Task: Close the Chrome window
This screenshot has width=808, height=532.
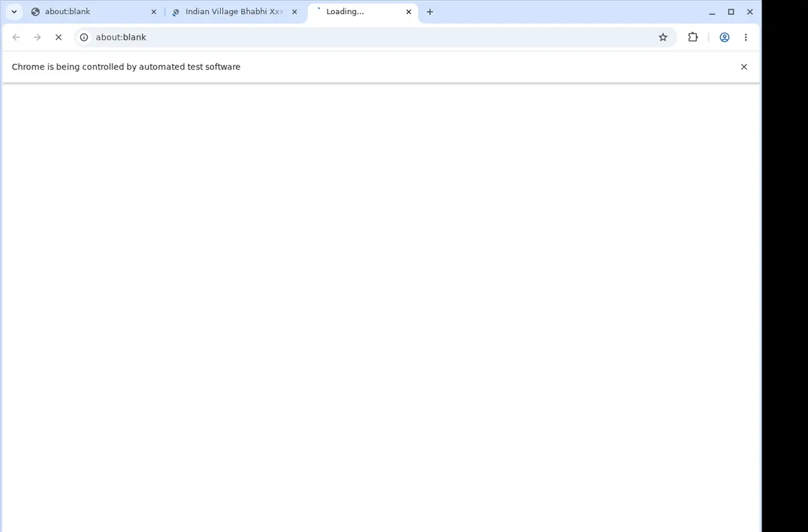Action: pos(750,11)
